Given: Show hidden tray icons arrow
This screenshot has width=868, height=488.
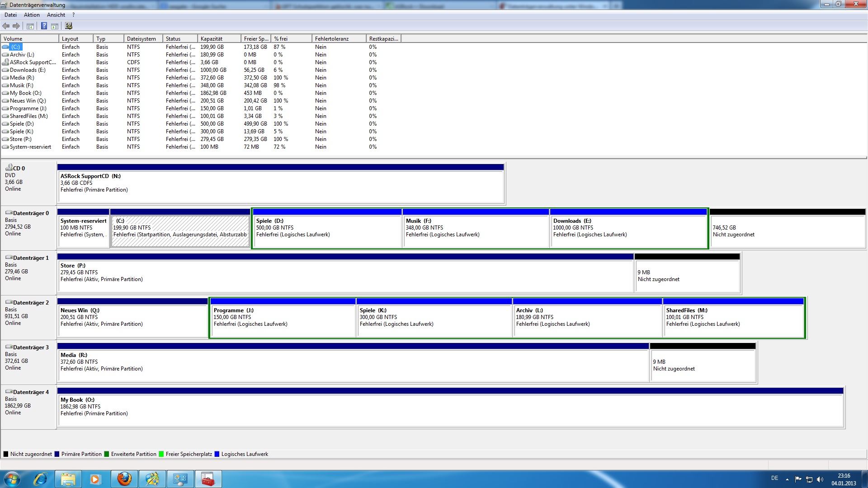Looking at the screenshot, I should tap(787, 479).
